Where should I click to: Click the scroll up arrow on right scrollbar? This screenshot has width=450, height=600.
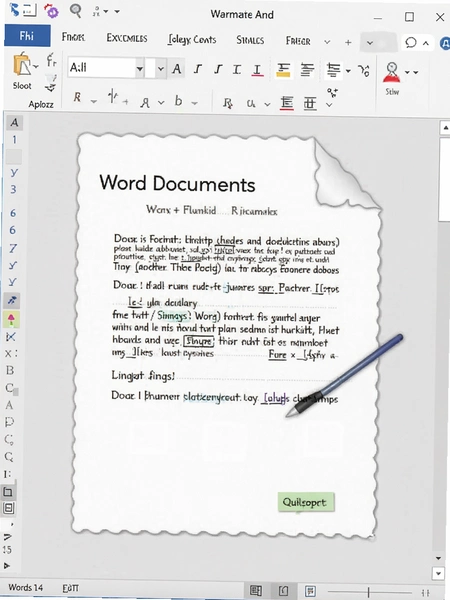coord(445,128)
